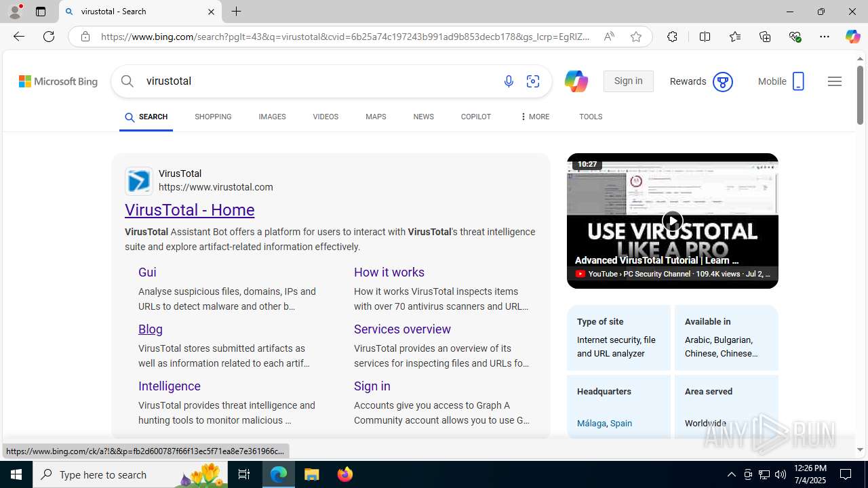Open taskbar volume speaker icon
The width and height of the screenshot is (868, 488).
tap(781, 474)
